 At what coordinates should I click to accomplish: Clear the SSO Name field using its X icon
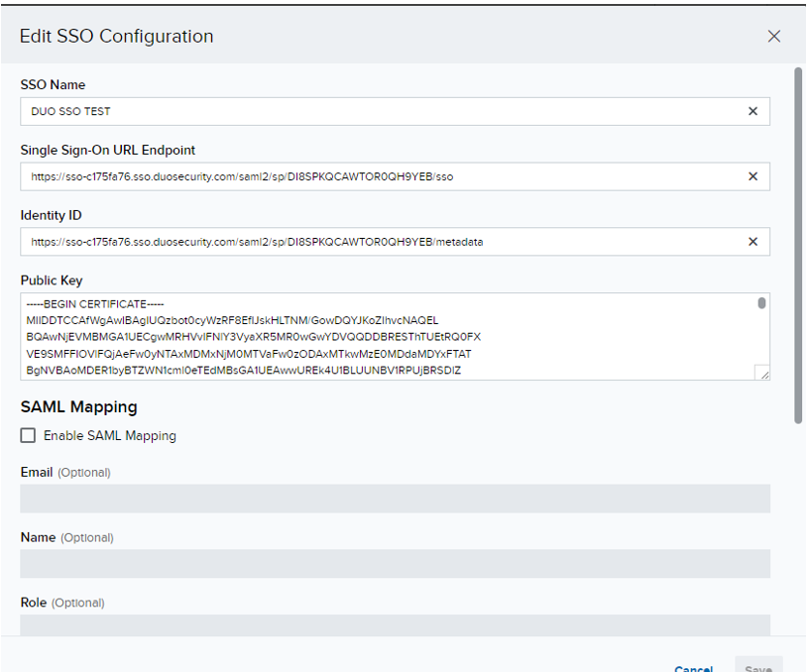click(x=753, y=111)
